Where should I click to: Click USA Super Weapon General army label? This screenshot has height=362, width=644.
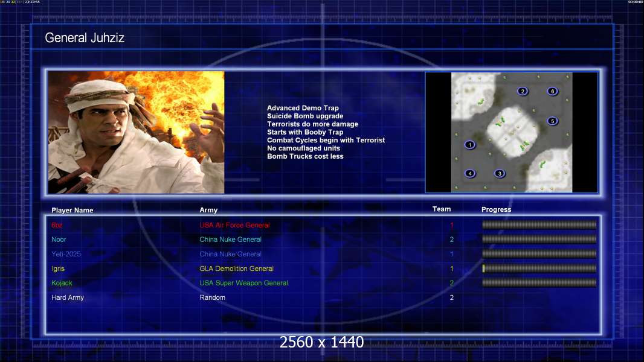click(x=243, y=283)
